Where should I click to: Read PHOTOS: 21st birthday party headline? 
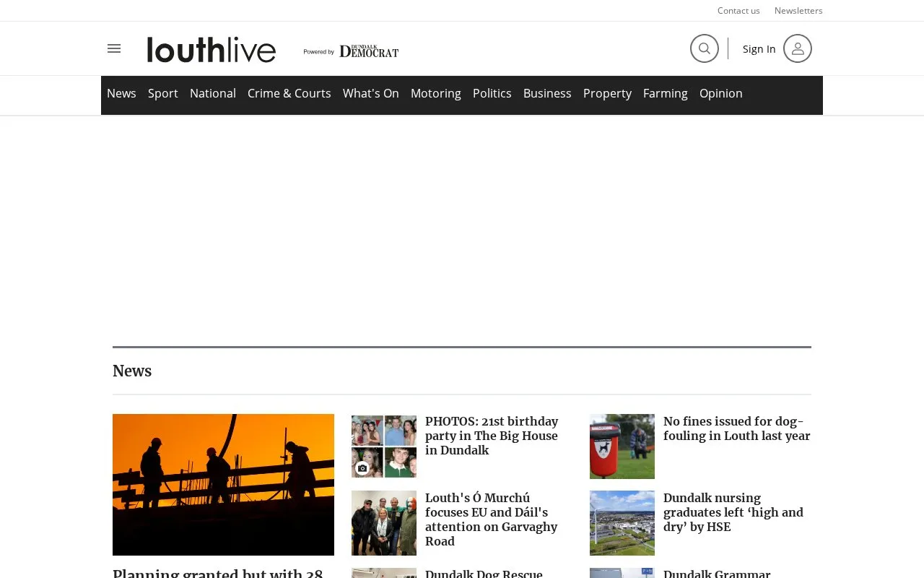(492, 436)
